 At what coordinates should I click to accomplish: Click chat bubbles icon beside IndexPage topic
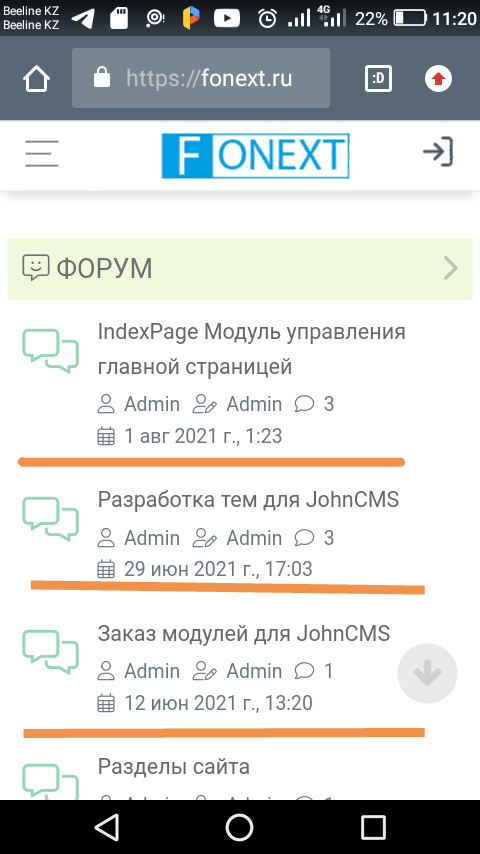click(x=51, y=351)
